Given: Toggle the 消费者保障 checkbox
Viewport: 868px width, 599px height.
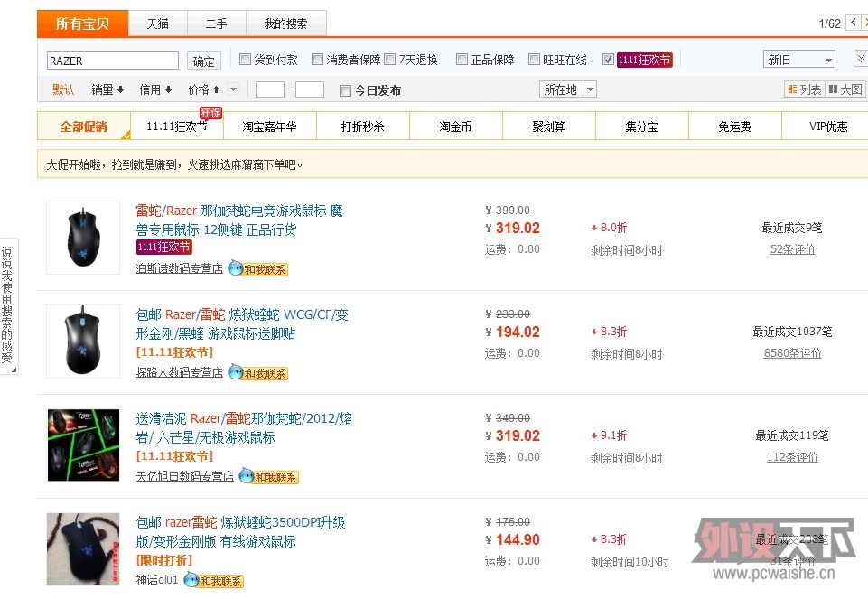Looking at the screenshot, I should pos(317,60).
